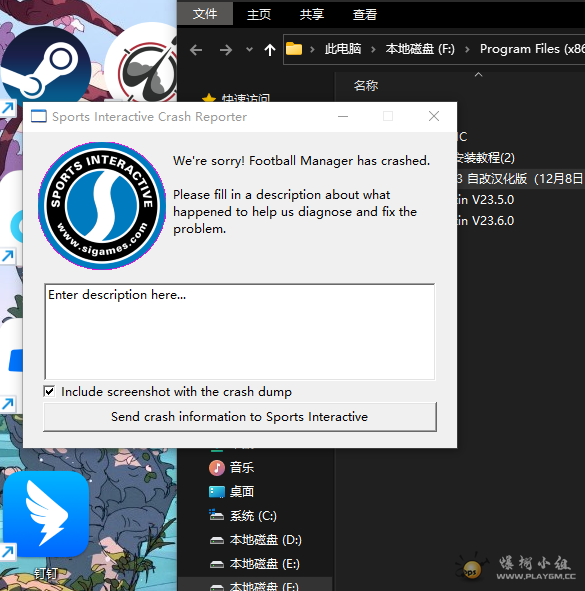Open DingTalk (钉钉) desktop icon
Viewport: 585px width, 591px height.
tap(46, 514)
